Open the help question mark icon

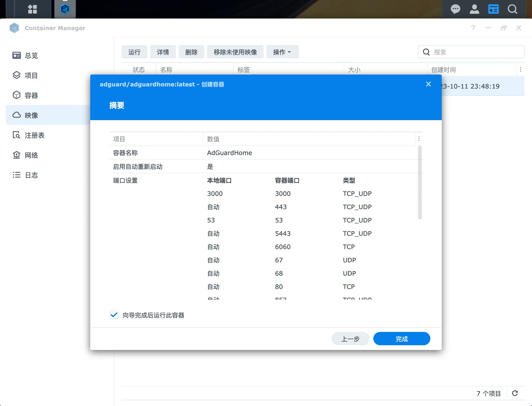point(473,28)
